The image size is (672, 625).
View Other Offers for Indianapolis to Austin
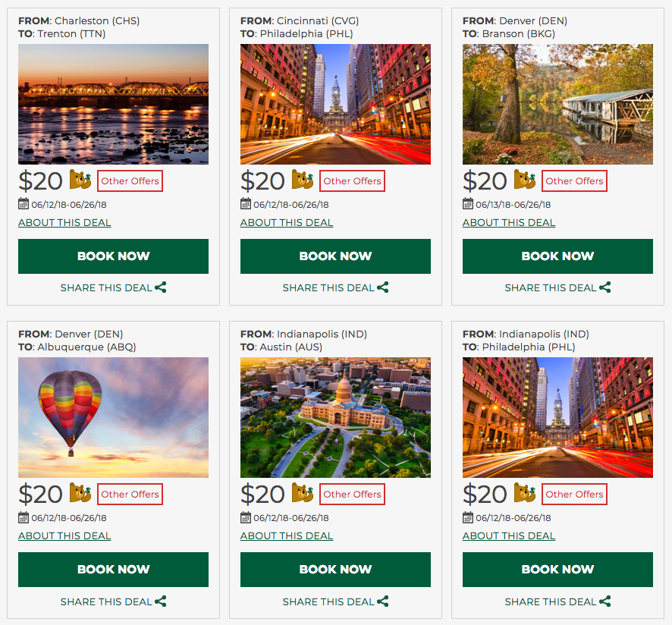coord(352,495)
